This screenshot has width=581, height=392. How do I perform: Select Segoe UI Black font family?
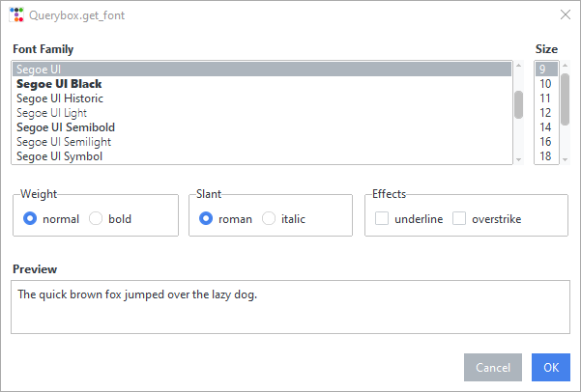tap(262, 84)
